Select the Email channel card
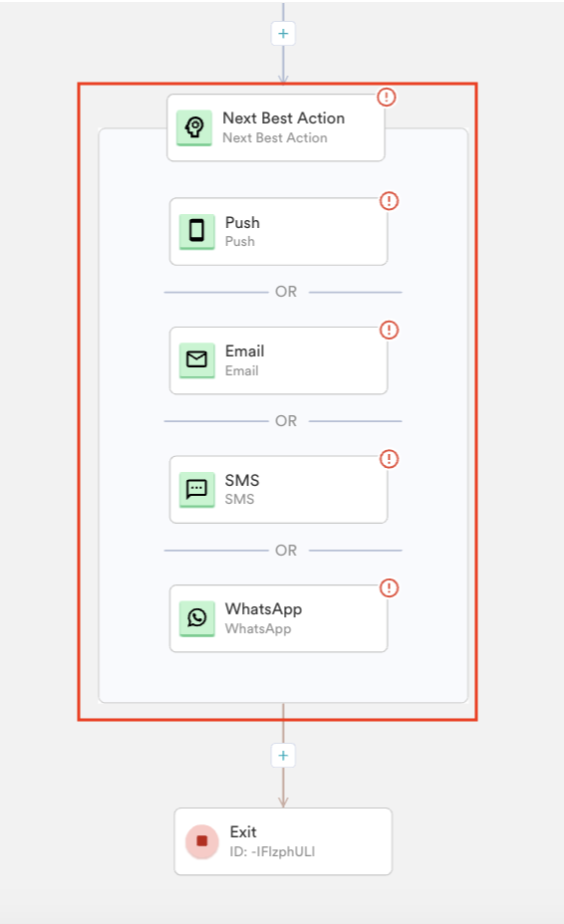The image size is (564, 924). (x=278, y=360)
